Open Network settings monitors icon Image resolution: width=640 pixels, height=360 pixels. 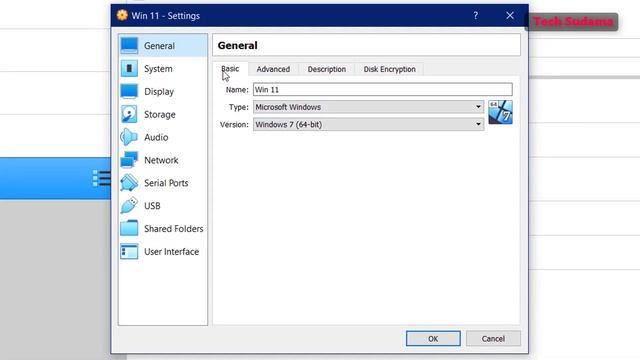pos(129,160)
